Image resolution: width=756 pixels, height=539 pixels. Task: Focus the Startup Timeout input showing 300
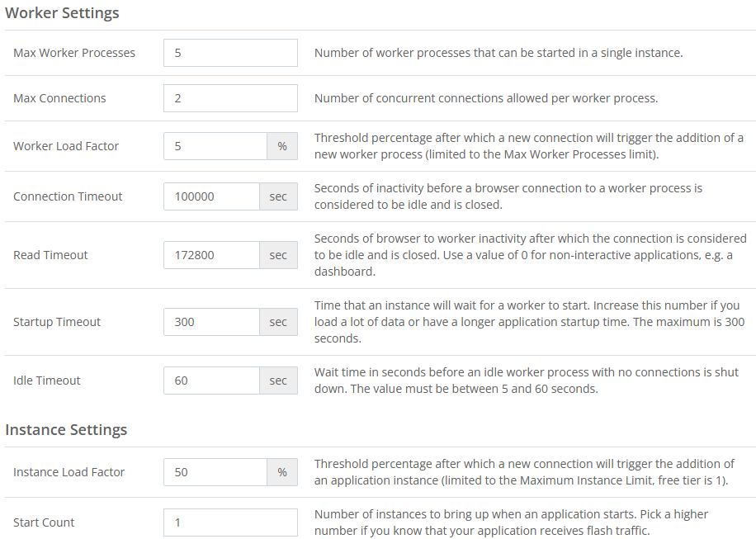point(211,322)
